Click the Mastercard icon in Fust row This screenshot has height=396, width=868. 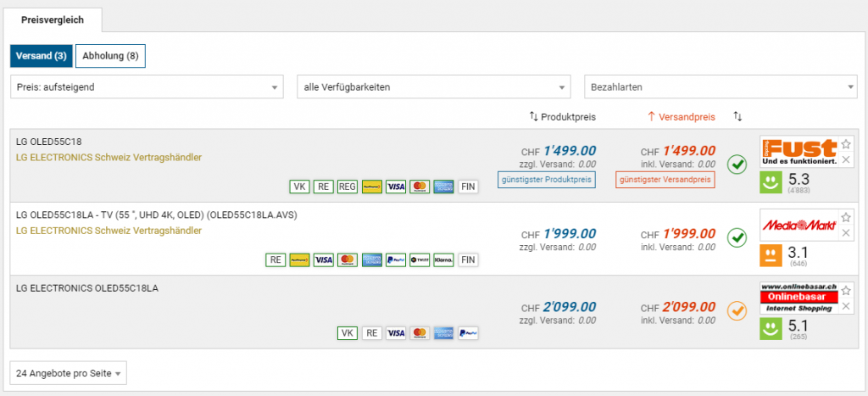[420, 187]
